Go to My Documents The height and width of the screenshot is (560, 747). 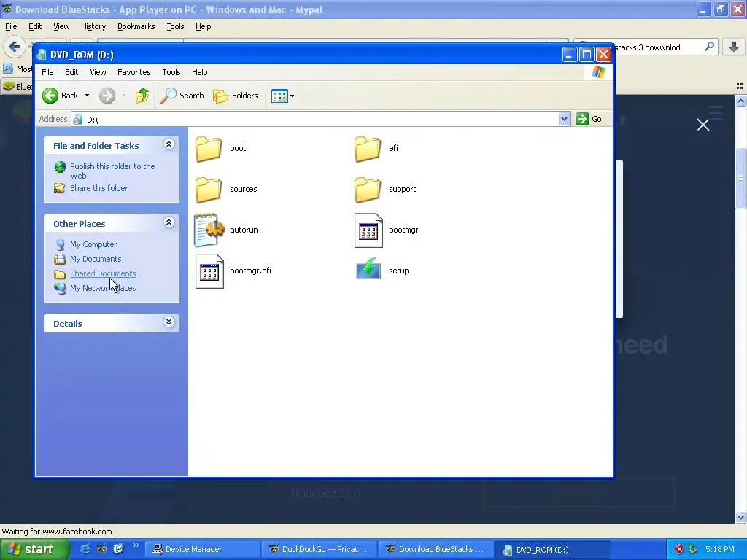pos(96,259)
